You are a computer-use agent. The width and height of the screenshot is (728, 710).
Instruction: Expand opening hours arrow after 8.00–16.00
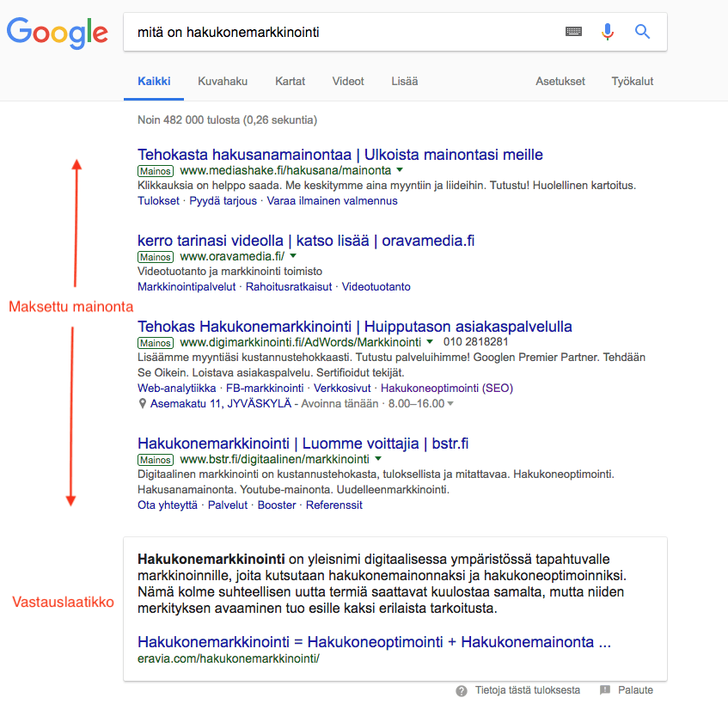coord(450,403)
